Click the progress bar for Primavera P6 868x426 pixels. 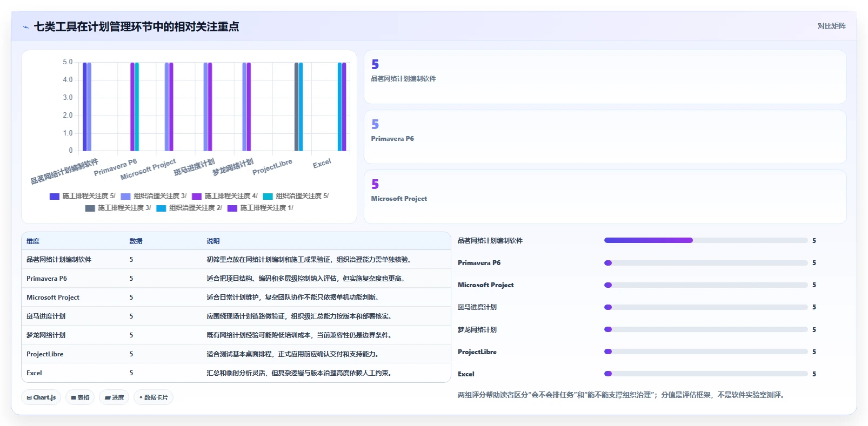[706, 263]
